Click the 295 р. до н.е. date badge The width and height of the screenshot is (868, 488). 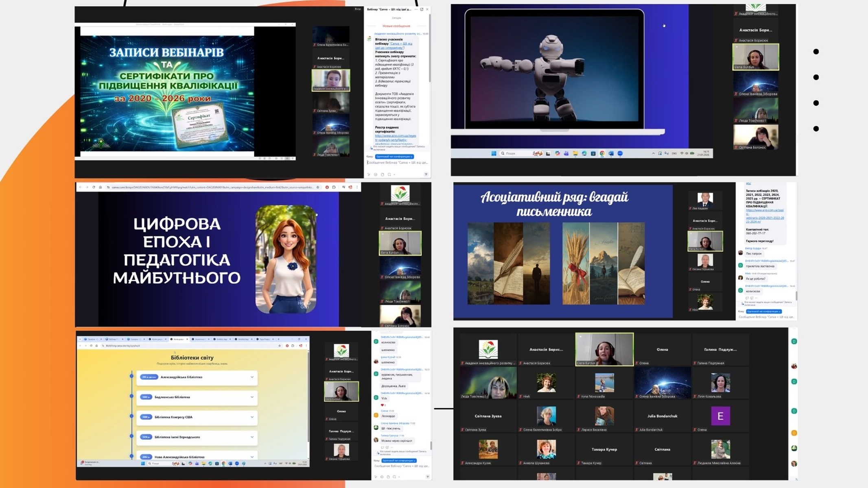pyautogui.click(x=149, y=377)
